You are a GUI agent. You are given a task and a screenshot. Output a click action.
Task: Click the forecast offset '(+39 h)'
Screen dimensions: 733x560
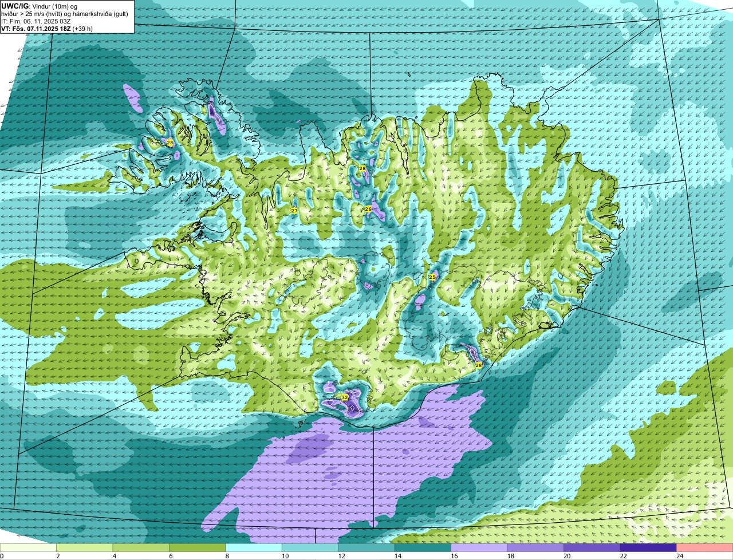click(x=83, y=28)
